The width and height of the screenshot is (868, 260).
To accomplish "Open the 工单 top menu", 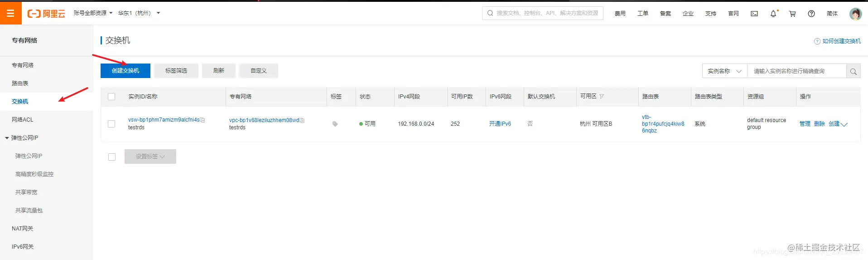I will pos(643,14).
